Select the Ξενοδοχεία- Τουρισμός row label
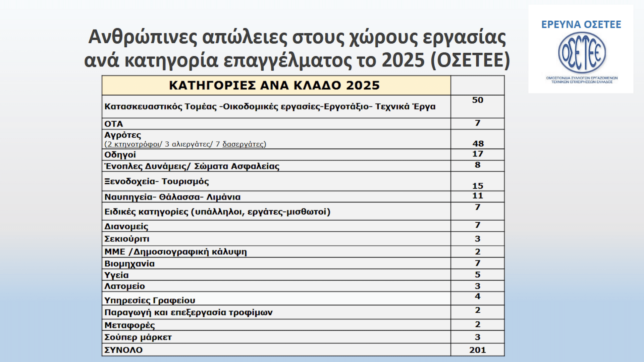 (x=156, y=182)
